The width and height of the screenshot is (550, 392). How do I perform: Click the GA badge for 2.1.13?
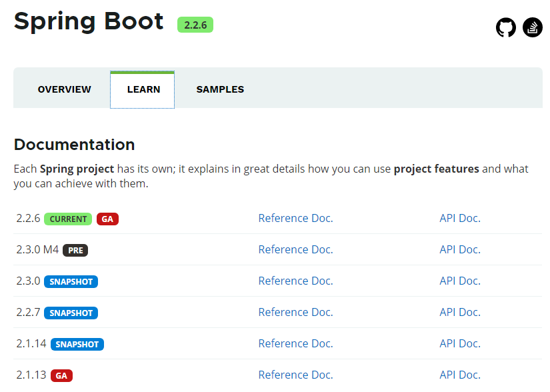pos(61,376)
